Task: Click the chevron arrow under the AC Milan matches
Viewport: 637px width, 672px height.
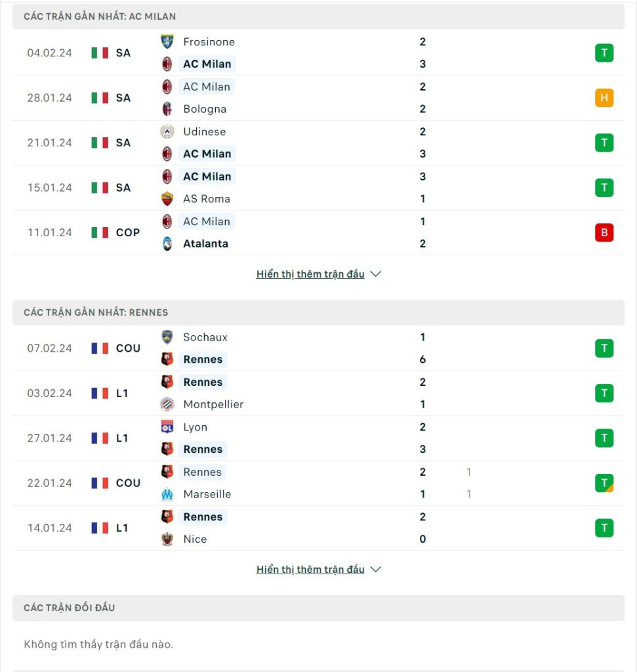Action: pos(376,274)
